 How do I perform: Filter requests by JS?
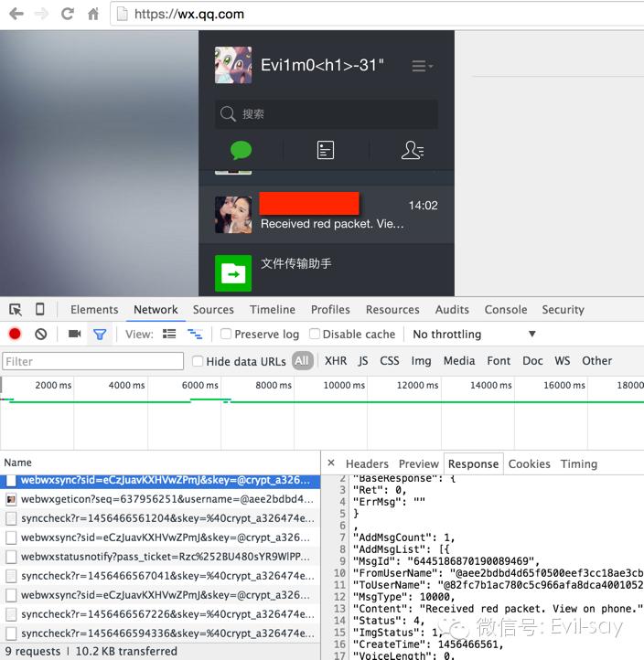click(x=362, y=361)
